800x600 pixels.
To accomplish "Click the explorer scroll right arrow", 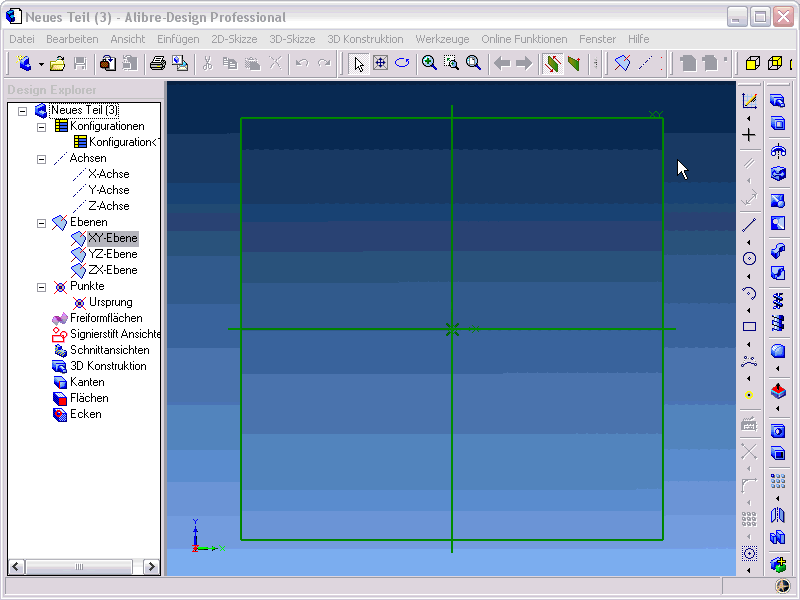I will pyautogui.click(x=151, y=567).
